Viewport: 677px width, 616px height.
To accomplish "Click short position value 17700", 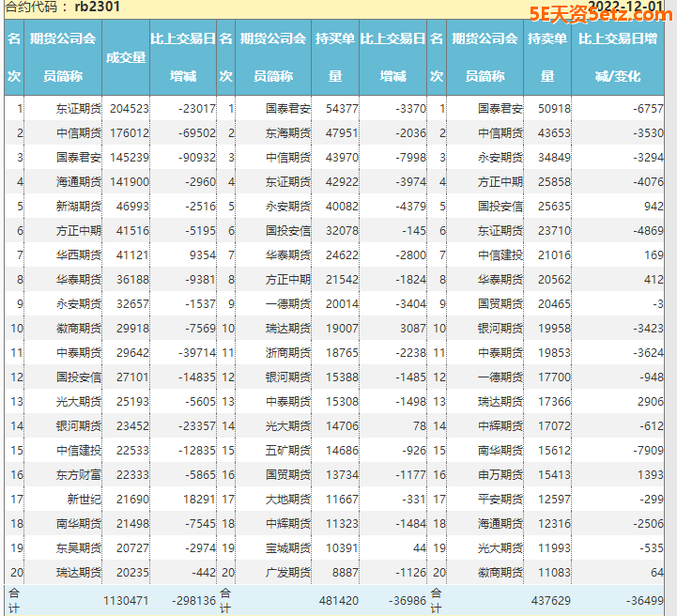I will 554,377.
